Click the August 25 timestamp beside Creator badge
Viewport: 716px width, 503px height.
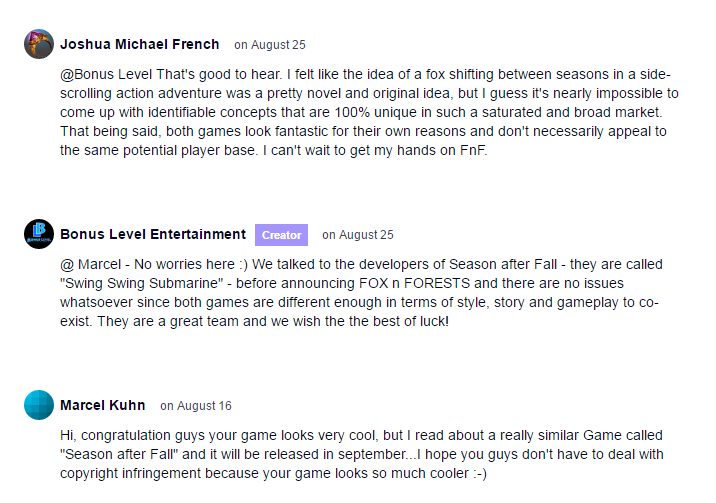tap(358, 235)
